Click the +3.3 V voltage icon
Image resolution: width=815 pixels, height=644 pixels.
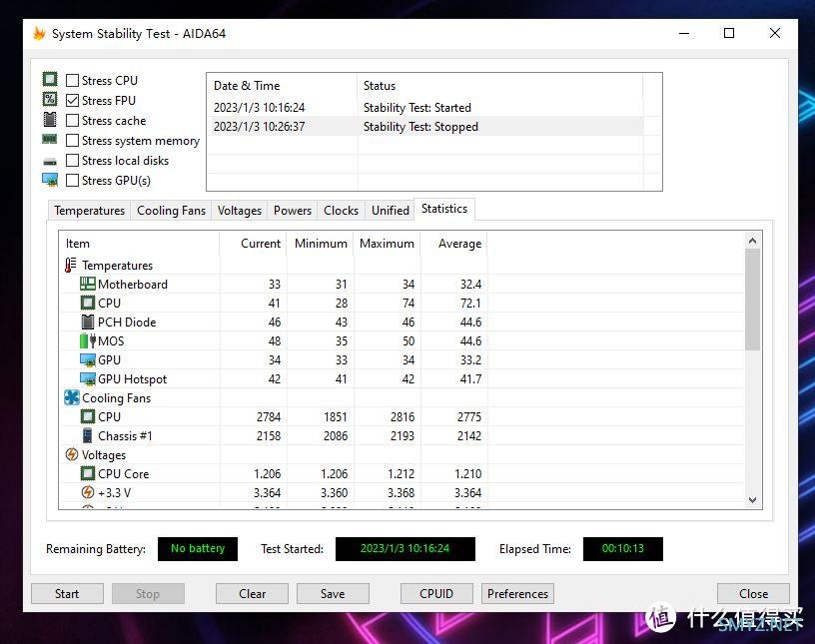pos(88,492)
